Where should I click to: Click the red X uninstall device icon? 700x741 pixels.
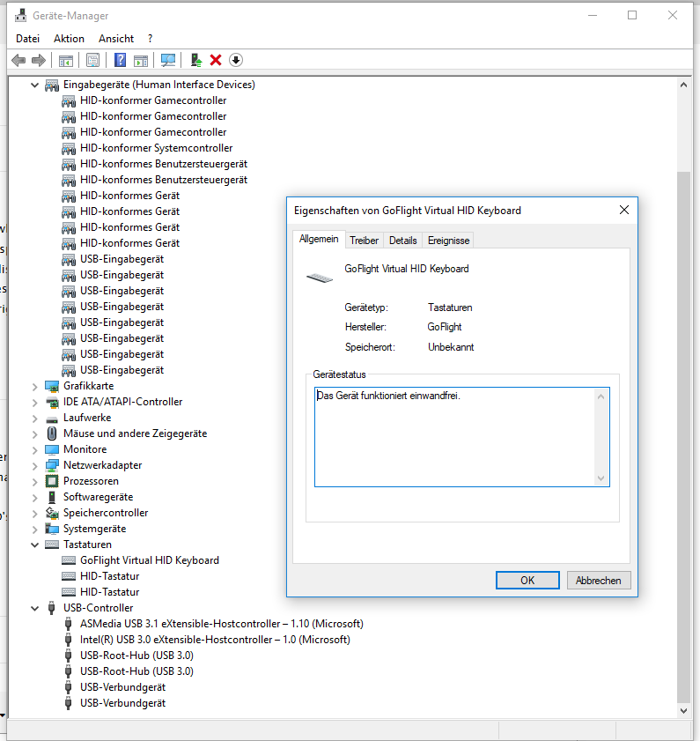[216, 60]
